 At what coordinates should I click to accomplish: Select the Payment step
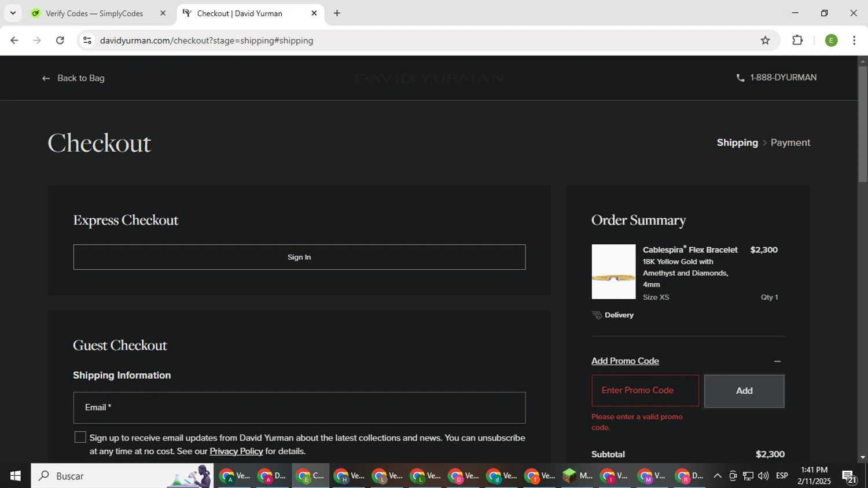pos(790,142)
